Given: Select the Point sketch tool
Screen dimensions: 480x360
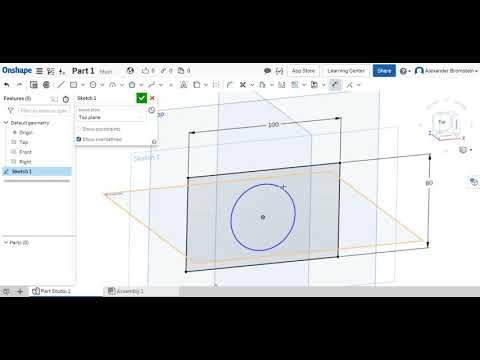Looking at the screenshot, I should pos(171,85).
